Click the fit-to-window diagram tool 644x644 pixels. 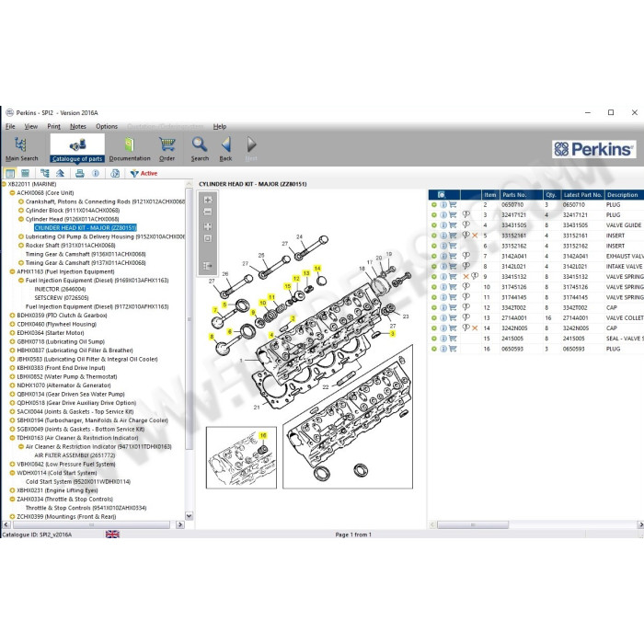(x=208, y=226)
